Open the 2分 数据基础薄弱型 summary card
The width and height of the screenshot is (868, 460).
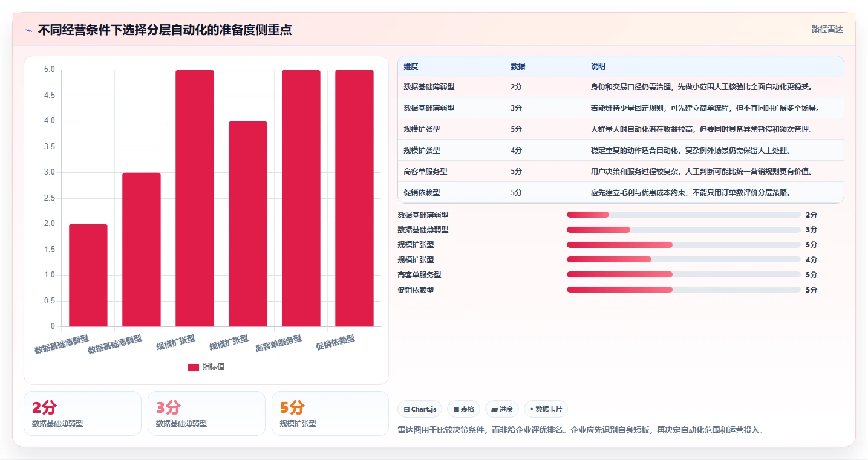(x=82, y=413)
